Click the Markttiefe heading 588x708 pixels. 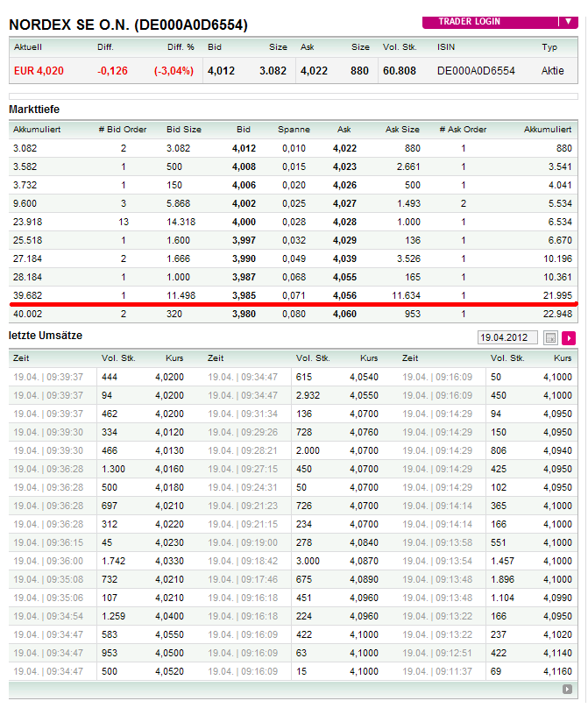[34, 110]
